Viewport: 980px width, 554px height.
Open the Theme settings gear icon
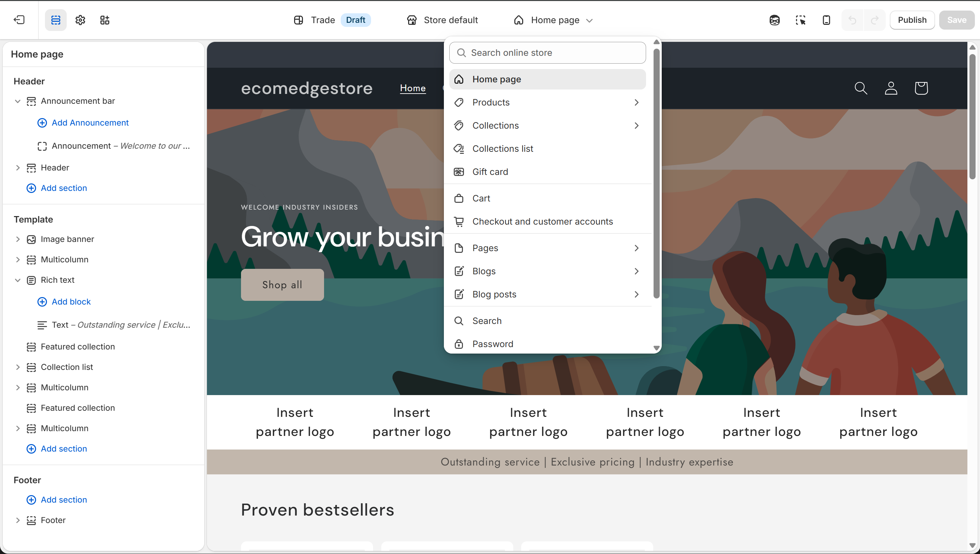click(x=80, y=20)
